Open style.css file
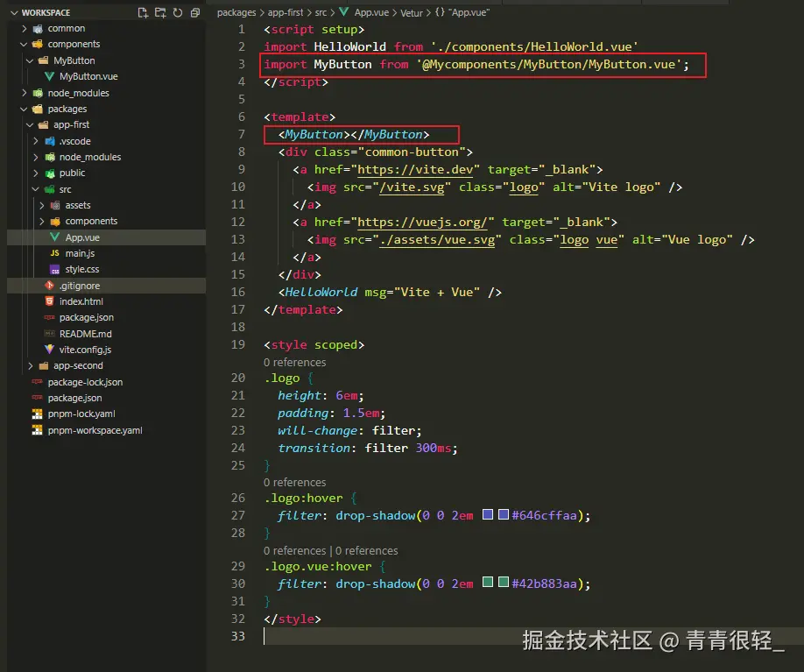 (82, 269)
